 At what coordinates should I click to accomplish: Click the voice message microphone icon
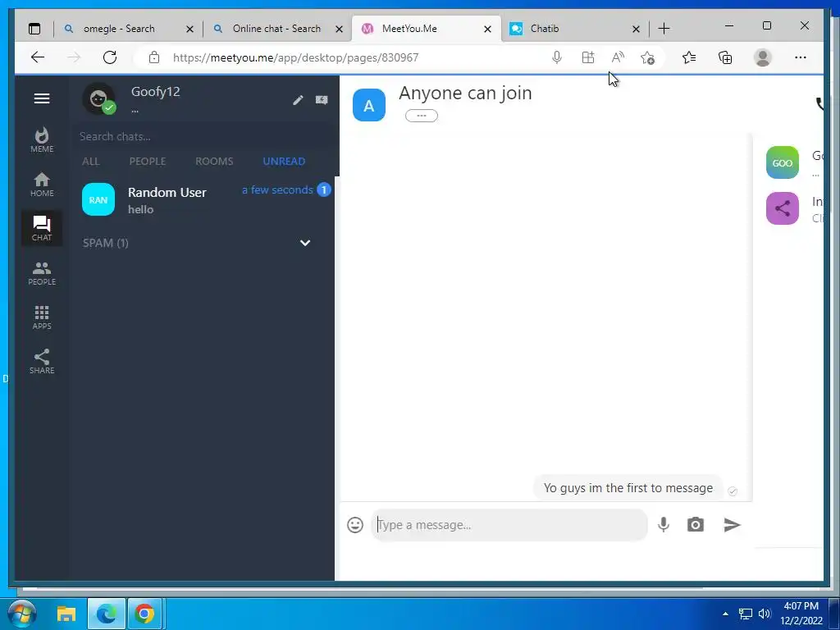pyautogui.click(x=663, y=525)
